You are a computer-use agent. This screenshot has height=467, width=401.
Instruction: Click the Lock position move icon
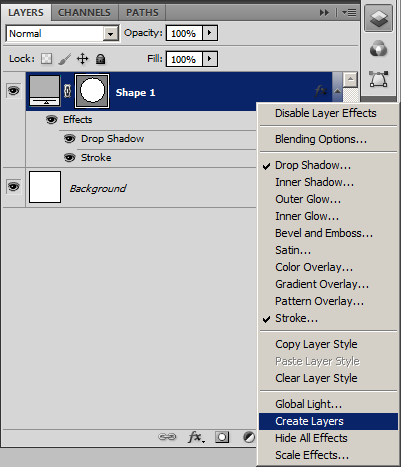pos(82,59)
